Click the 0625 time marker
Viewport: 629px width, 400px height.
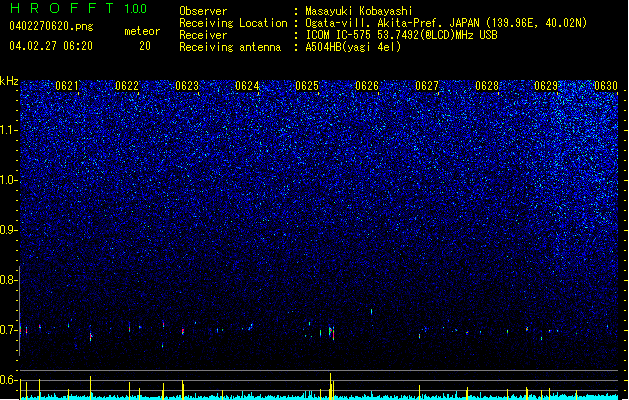tap(307, 86)
